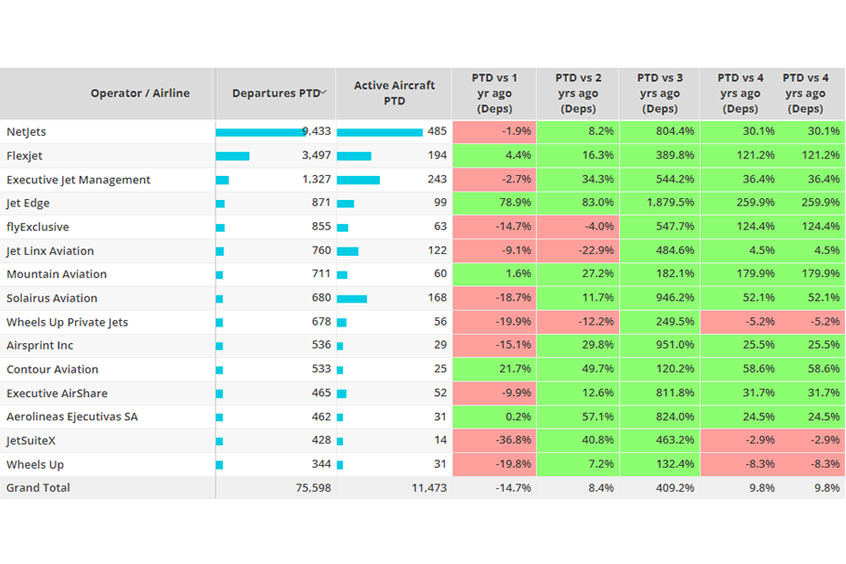Select the 11,473 grand total aircraft
The image size is (846, 564).
[429, 487]
